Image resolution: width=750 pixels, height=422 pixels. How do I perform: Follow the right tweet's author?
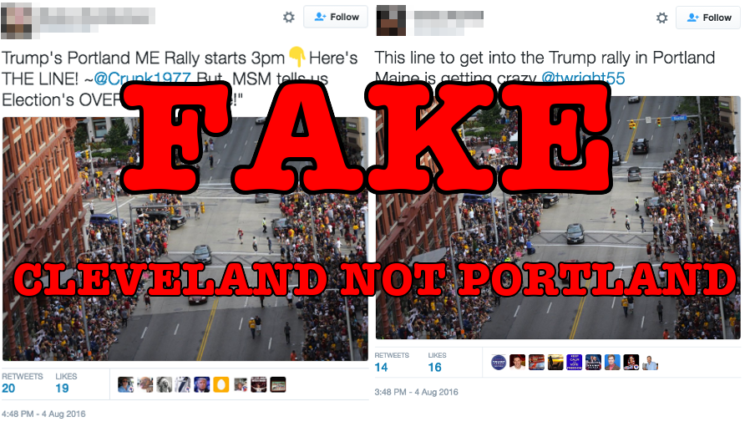(708, 17)
